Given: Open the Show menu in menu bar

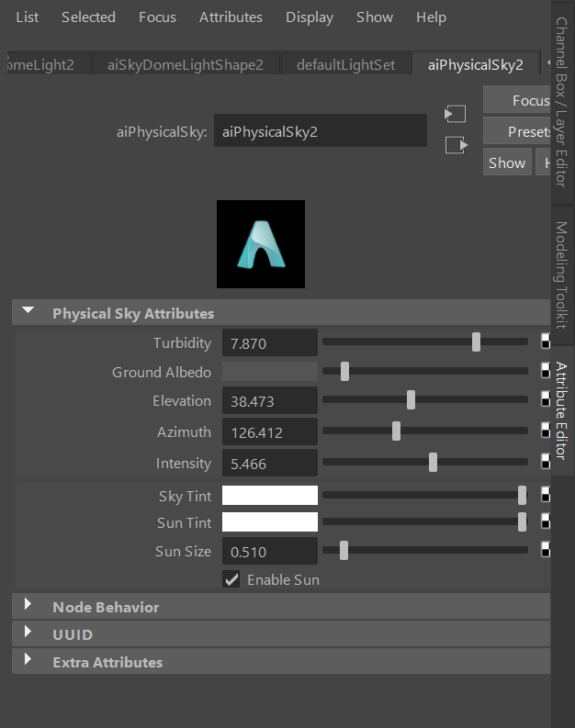Looking at the screenshot, I should pos(375,17).
